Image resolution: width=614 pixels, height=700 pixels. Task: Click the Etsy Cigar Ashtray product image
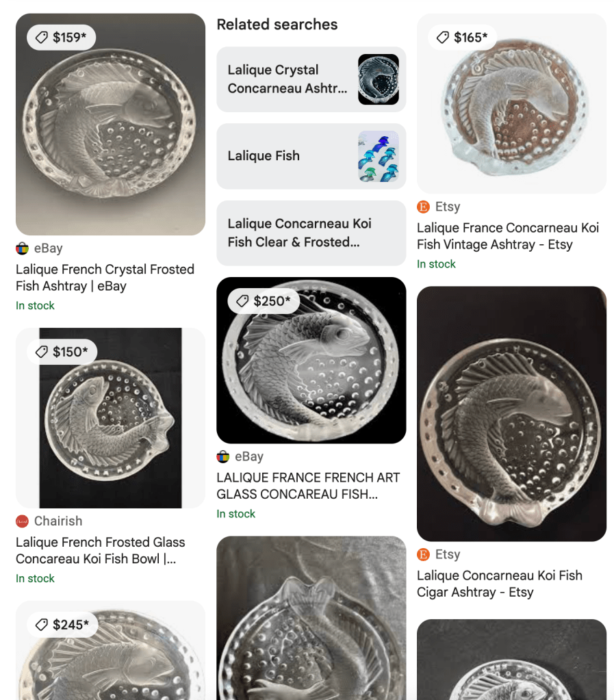[511, 413]
